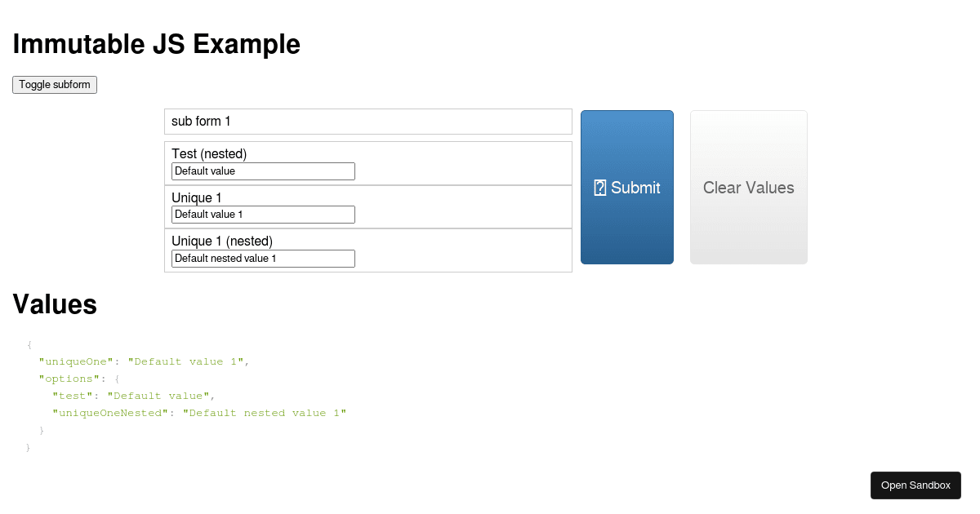
Task: Click the test key inside options
Action: 72,396
